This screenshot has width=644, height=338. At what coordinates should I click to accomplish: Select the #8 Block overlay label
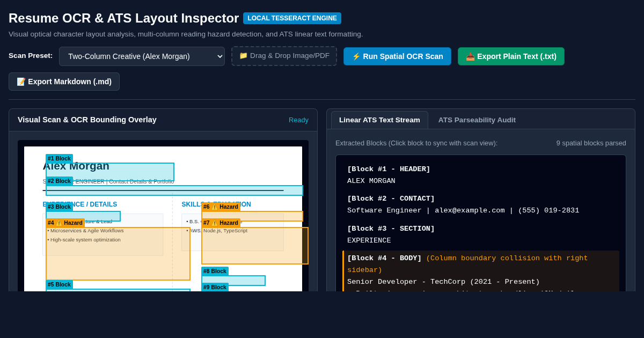tap(215, 271)
